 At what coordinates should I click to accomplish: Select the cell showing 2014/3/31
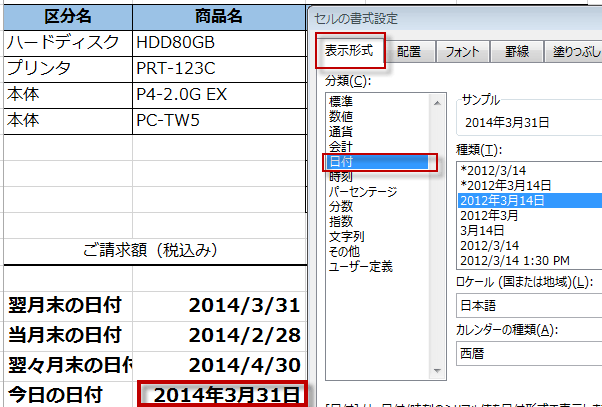click(219, 306)
